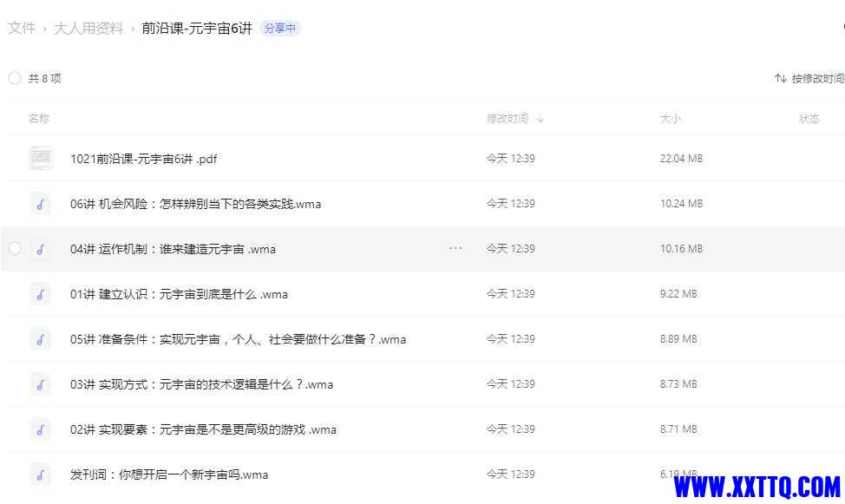Viewport: 845px width, 504px height.
Task: Select 03讲 实现方式：元宇宙的技术逻辑是什么？.wma
Action: (x=201, y=384)
